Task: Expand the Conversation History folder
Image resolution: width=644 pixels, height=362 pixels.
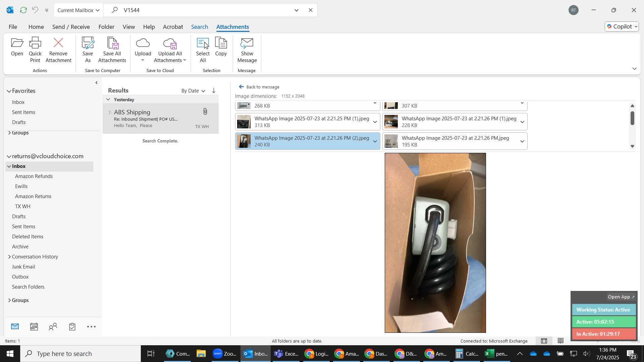Action: point(9,257)
